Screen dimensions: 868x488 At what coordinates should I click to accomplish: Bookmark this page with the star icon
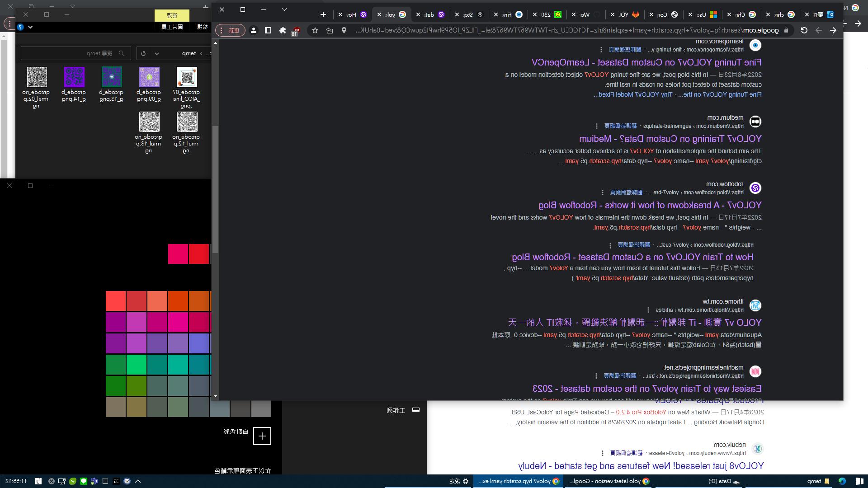315,30
